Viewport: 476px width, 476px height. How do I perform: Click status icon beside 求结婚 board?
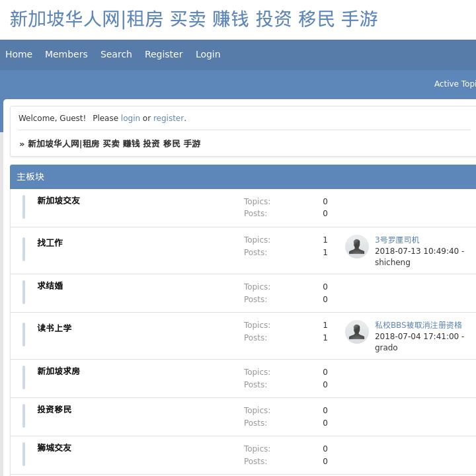(x=24, y=292)
